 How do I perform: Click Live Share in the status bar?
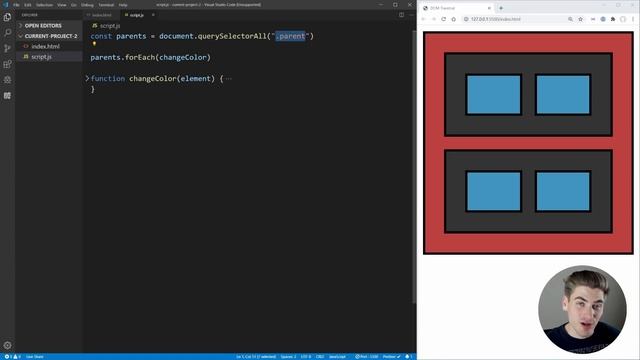pos(35,357)
